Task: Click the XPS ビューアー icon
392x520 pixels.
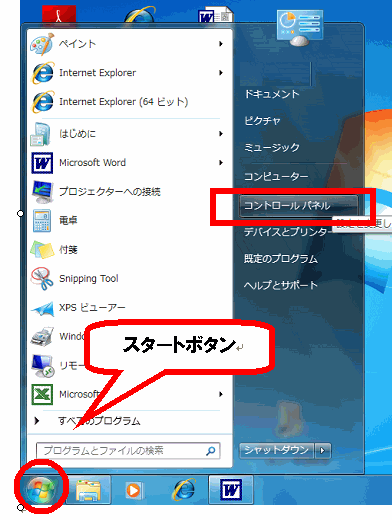Action: 42,308
